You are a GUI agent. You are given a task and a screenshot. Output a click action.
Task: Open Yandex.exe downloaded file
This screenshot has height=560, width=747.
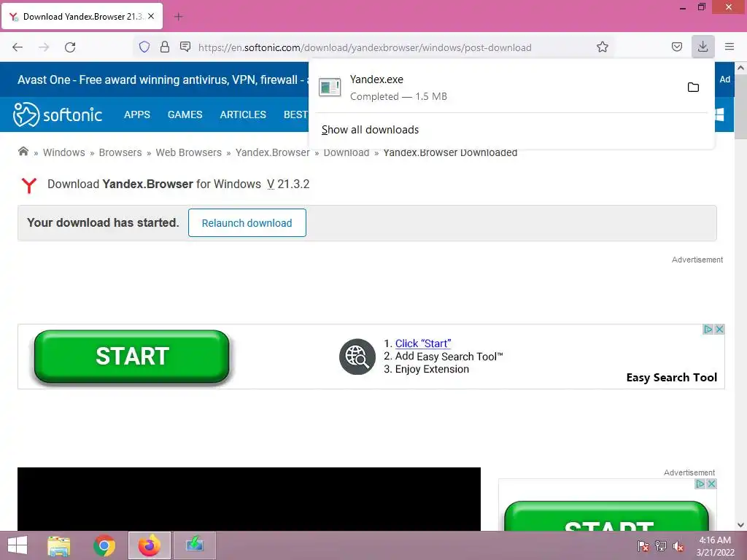(495, 87)
